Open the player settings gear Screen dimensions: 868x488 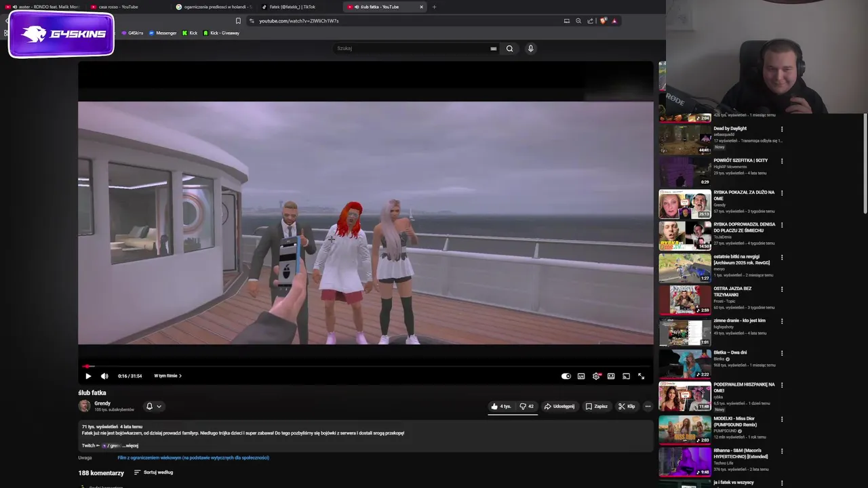tap(596, 376)
